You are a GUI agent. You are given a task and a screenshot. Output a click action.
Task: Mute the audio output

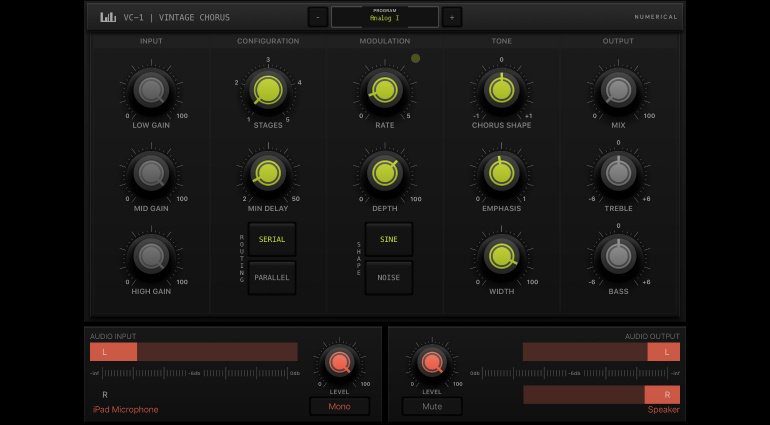[x=432, y=406]
